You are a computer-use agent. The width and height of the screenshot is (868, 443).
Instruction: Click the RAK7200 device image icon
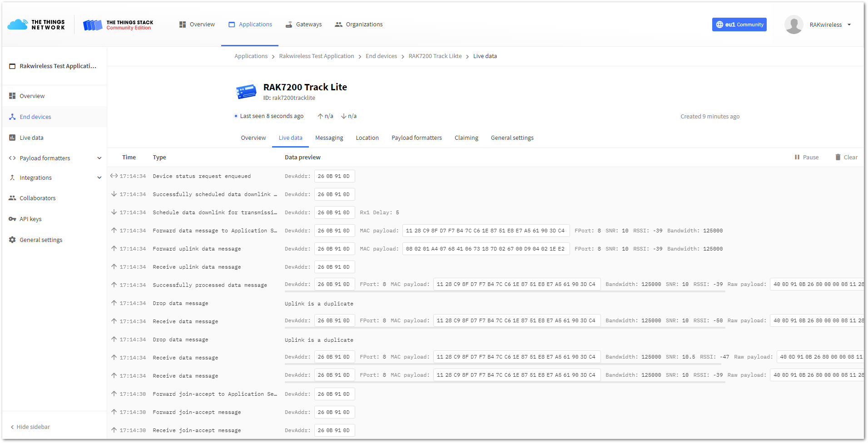(246, 91)
